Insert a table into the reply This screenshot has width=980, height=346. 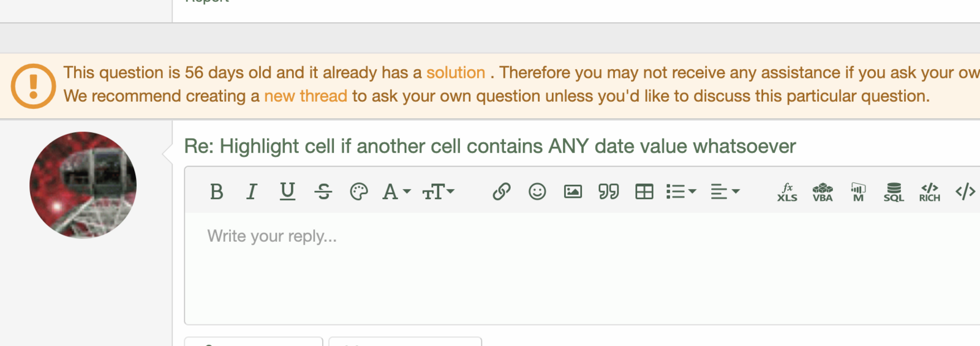tap(644, 192)
